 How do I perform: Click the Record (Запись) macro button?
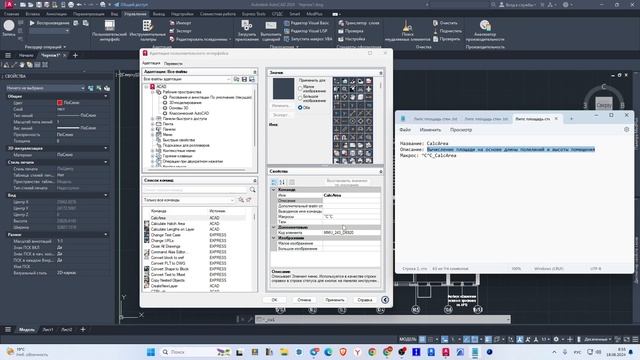click(9, 28)
